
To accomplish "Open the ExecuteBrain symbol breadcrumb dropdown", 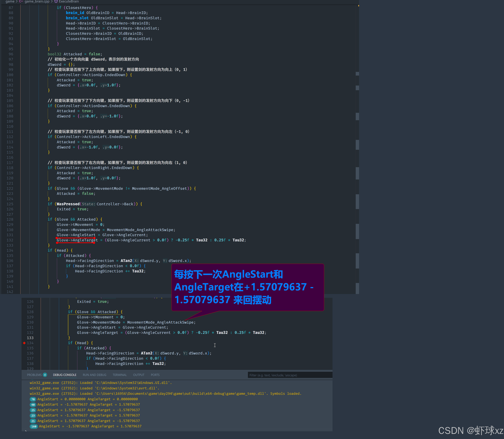I will coord(69,1).
